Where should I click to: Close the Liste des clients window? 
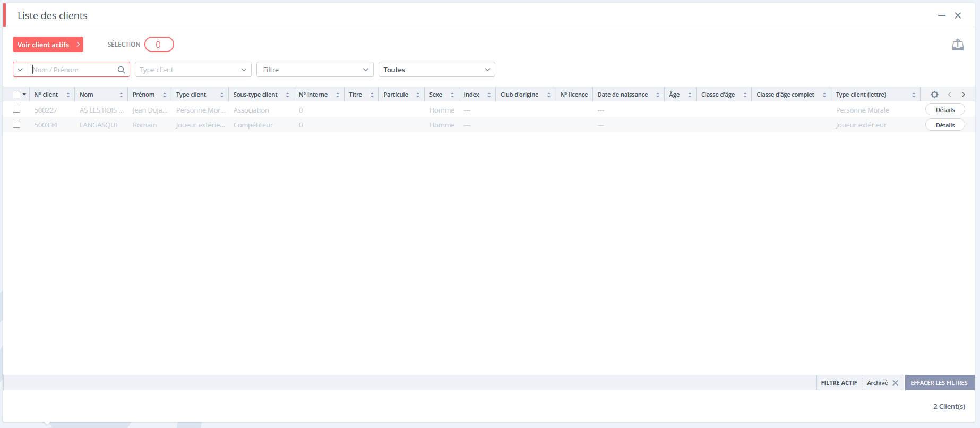(x=958, y=15)
